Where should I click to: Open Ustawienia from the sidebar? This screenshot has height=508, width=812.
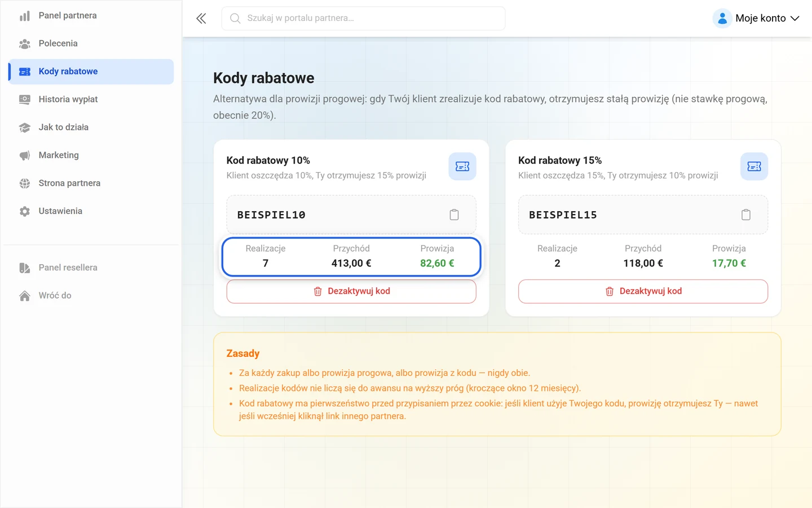91,211
